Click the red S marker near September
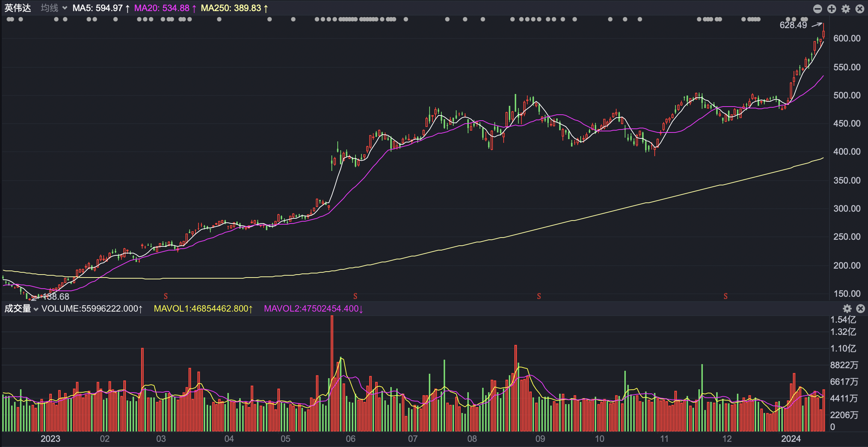The width and height of the screenshot is (868, 447). pyautogui.click(x=539, y=296)
